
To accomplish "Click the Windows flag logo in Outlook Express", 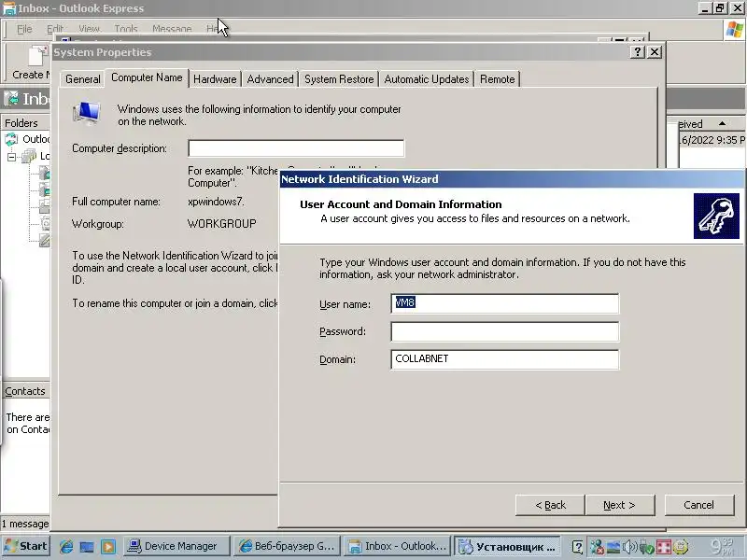I will tap(734, 30).
